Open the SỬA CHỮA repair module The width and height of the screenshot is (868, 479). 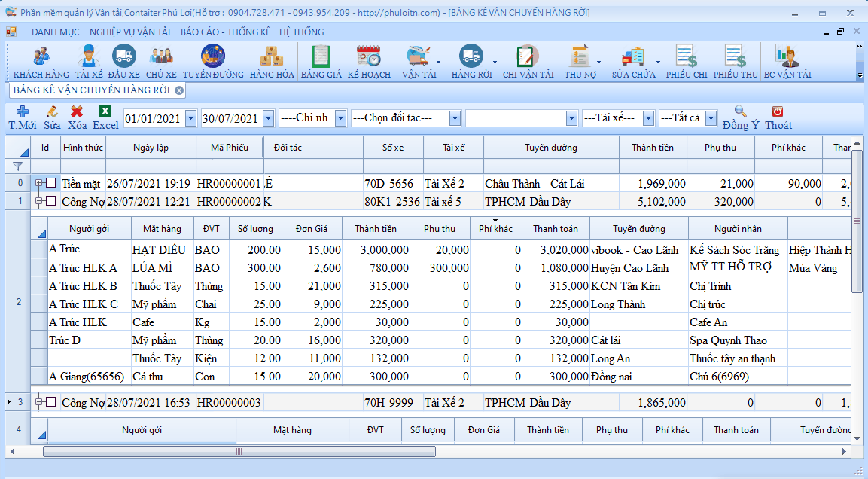click(x=633, y=62)
